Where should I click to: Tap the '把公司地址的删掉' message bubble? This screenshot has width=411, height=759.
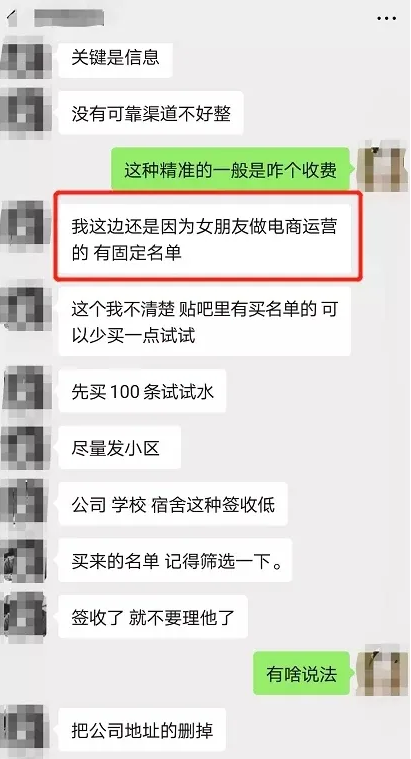(142, 730)
